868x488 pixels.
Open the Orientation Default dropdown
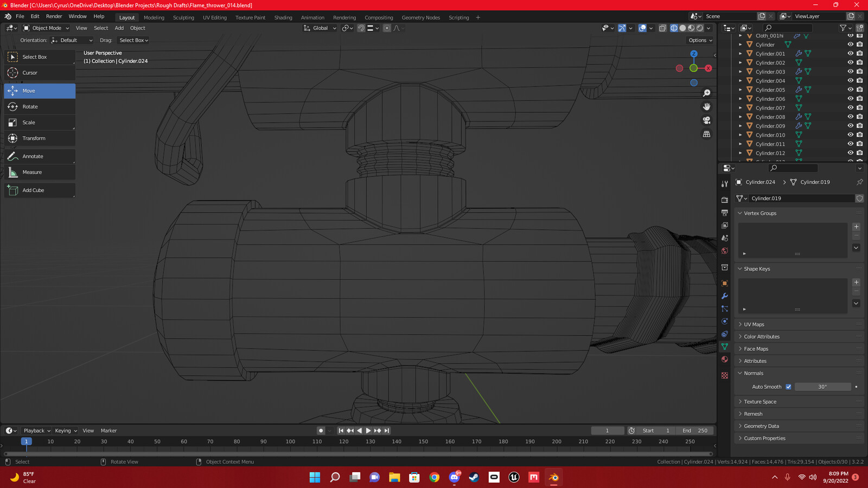coord(72,40)
